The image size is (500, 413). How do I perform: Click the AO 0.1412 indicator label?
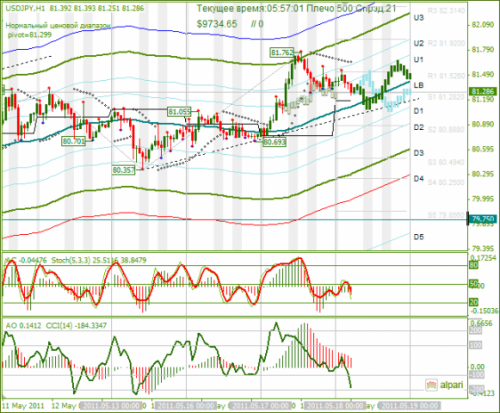click(x=23, y=325)
